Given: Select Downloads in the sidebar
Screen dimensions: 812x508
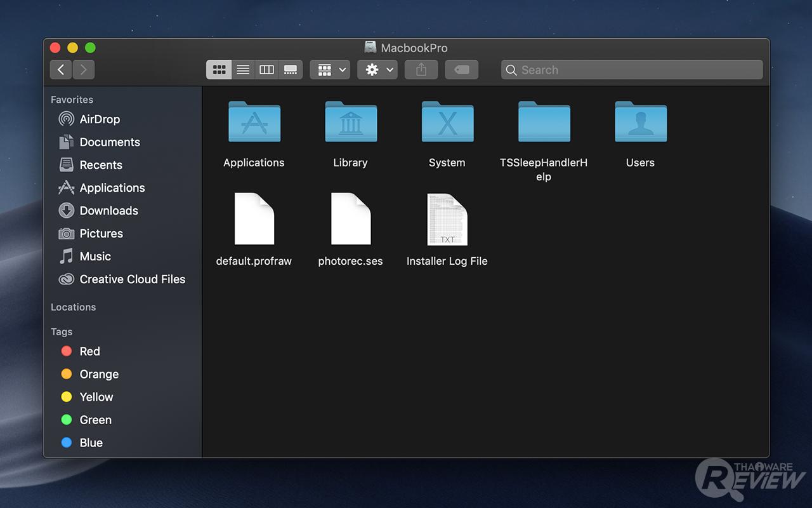Looking at the screenshot, I should [x=108, y=211].
